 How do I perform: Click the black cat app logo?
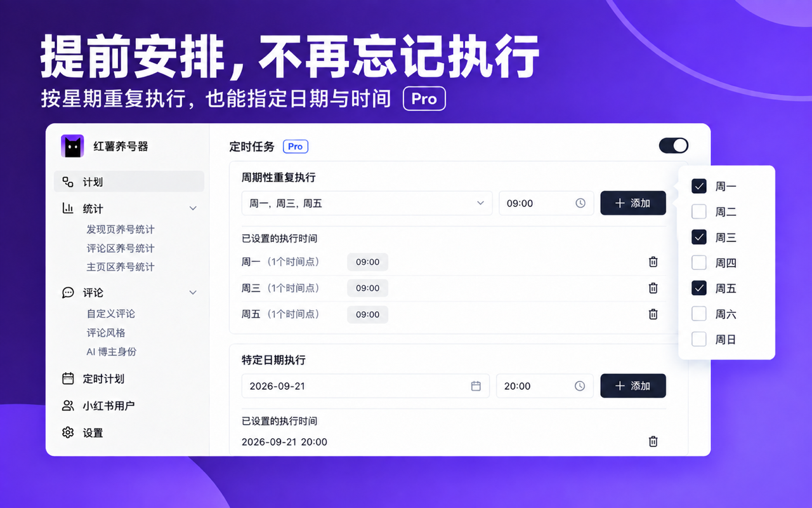click(x=72, y=146)
